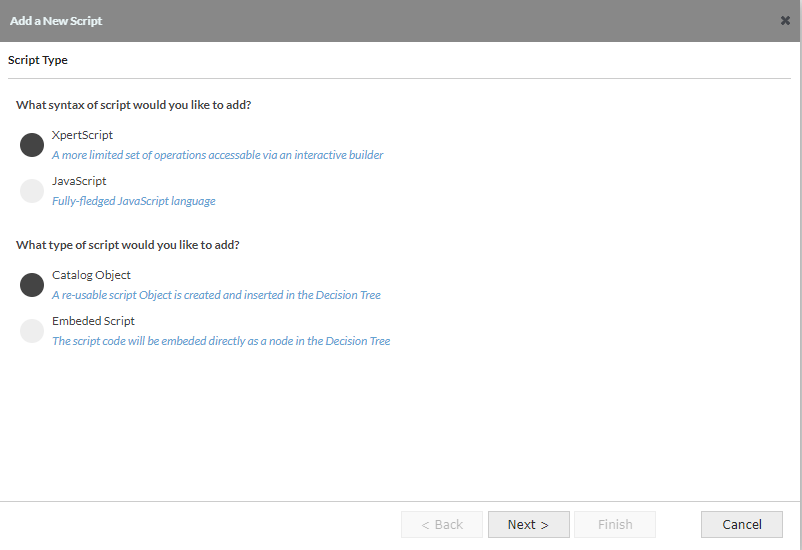The image size is (802, 550).
Task: Click the JavaScript option label
Action: point(79,181)
